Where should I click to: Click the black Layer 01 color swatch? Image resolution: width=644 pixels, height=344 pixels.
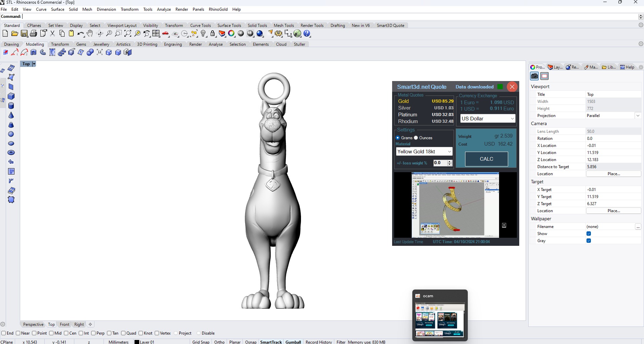click(x=137, y=342)
